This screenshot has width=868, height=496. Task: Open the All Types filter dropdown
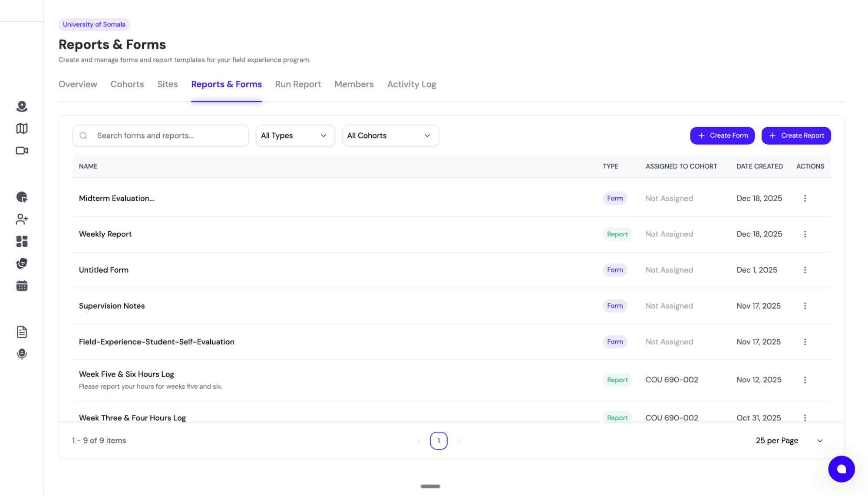295,136
